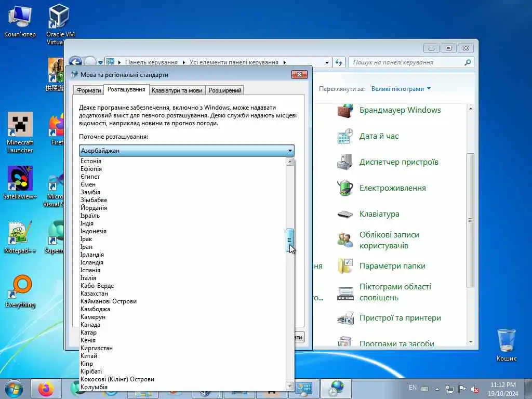Open Oracle VM VirtualBox desktop shortcut

pos(60,24)
